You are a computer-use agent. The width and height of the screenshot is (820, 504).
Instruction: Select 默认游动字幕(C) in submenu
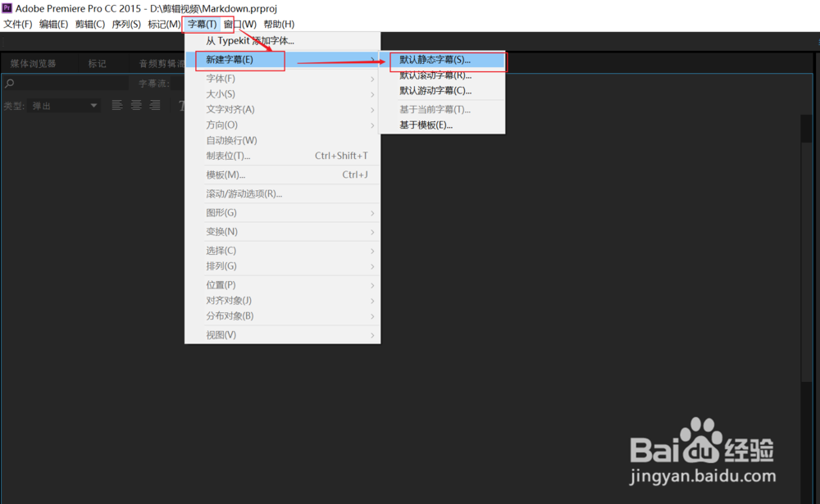(x=443, y=90)
